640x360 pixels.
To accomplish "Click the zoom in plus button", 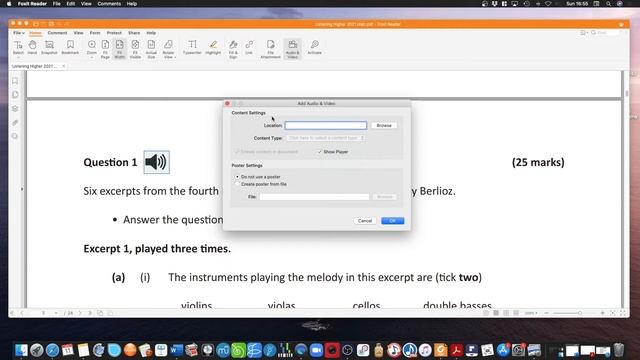I will [x=602, y=313].
